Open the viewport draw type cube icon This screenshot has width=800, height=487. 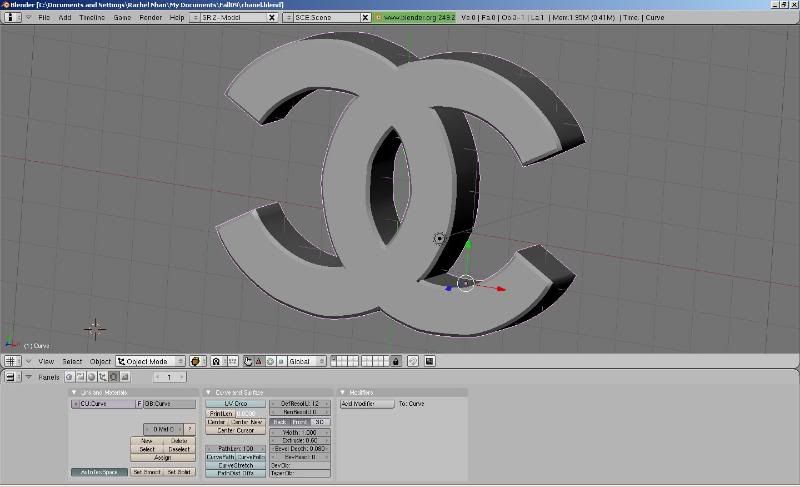197,361
